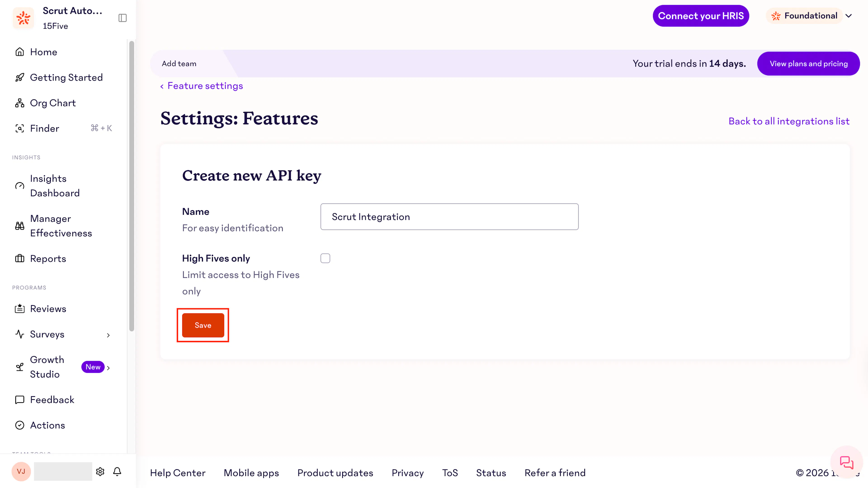This screenshot has width=868, height=488.
Task: Click the 15Five logo icon
Action: [x=23, y=18]
